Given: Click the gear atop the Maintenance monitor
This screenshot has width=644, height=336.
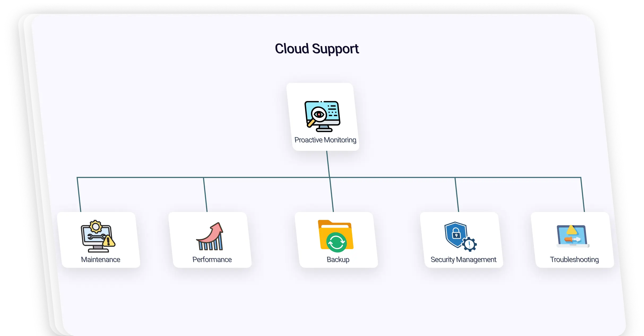Looking at the screenshot, I should tap(96, 227).
